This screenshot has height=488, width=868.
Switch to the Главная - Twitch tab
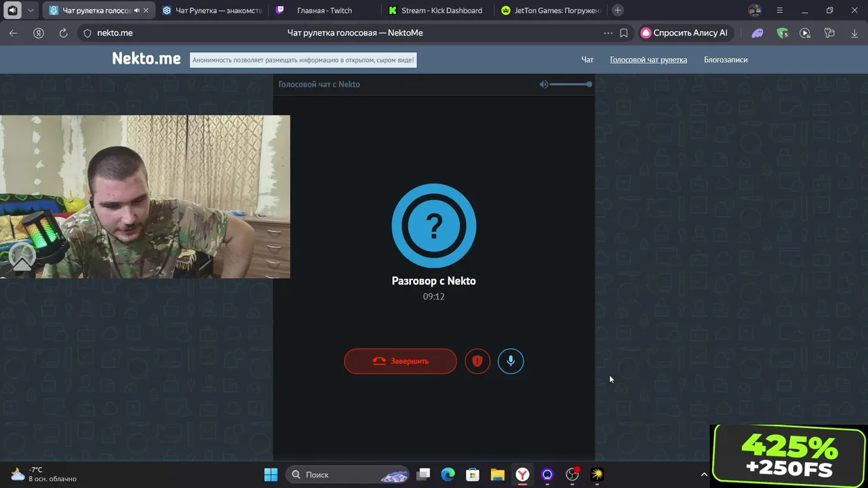[325, 10]
